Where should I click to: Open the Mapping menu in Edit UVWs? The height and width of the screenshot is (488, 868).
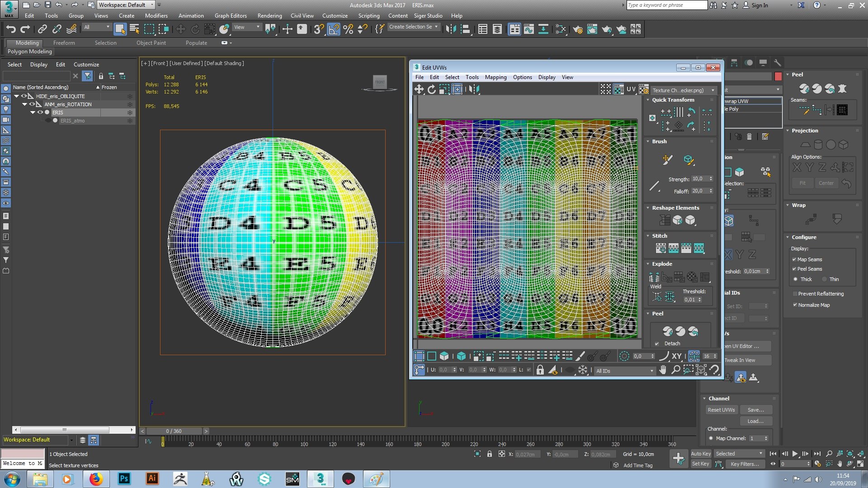tap(495, 77)
